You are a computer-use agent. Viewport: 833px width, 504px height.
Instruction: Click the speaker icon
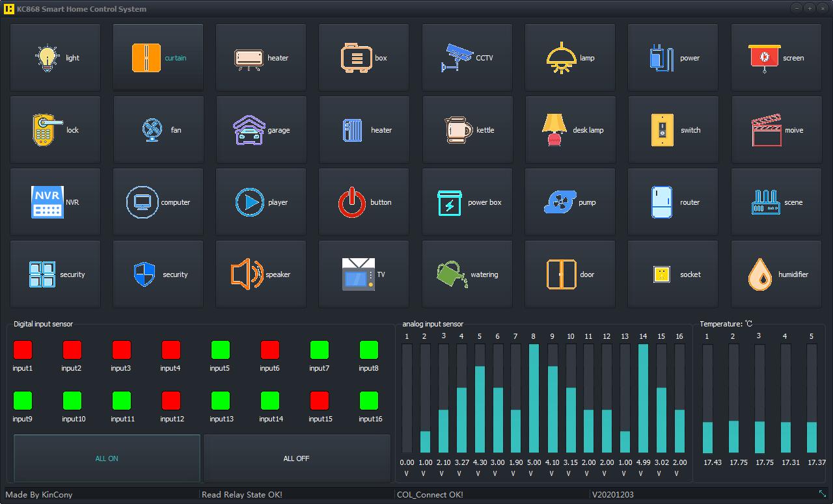247,274
